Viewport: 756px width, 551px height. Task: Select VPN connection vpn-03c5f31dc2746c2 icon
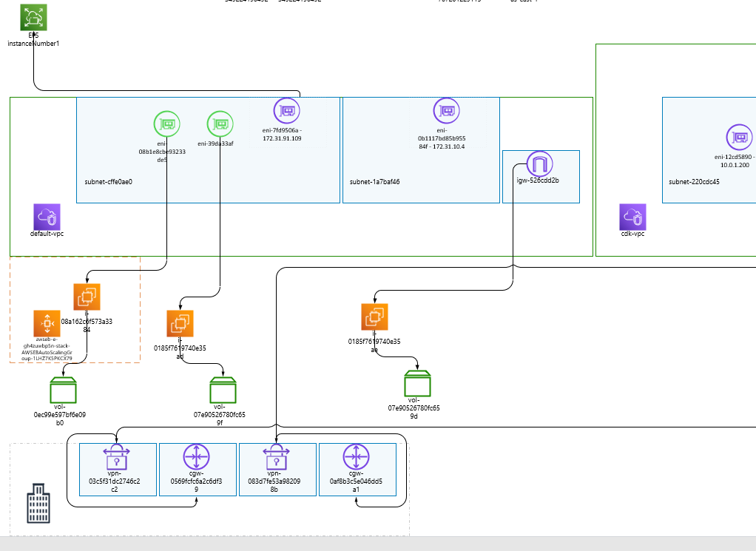(x=116, y=456)
